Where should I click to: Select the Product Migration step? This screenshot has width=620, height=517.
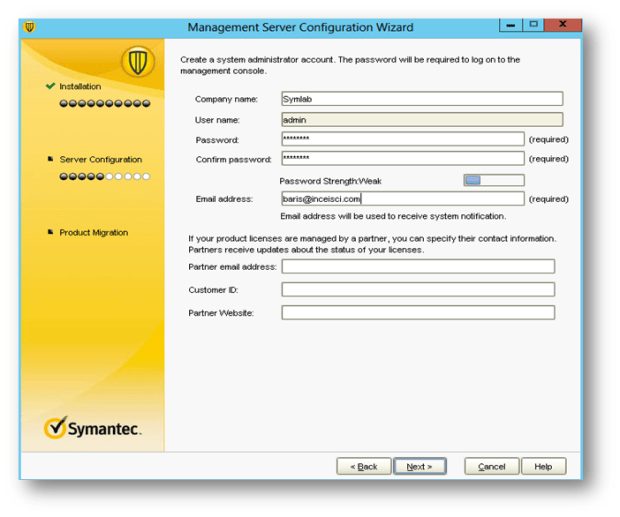tap(93, 233)
